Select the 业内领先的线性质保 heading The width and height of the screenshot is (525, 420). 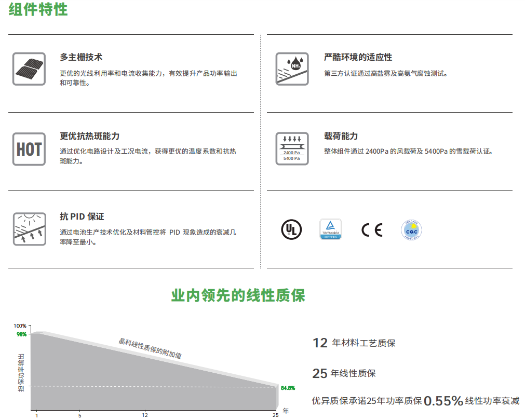[238, 295]
